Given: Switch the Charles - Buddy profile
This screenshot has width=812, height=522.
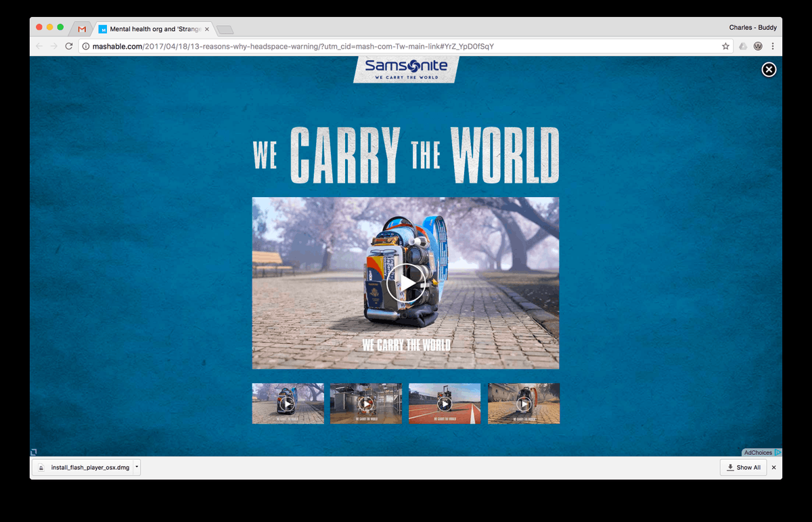Looking at the screenshot, I should tap(752, 28).
